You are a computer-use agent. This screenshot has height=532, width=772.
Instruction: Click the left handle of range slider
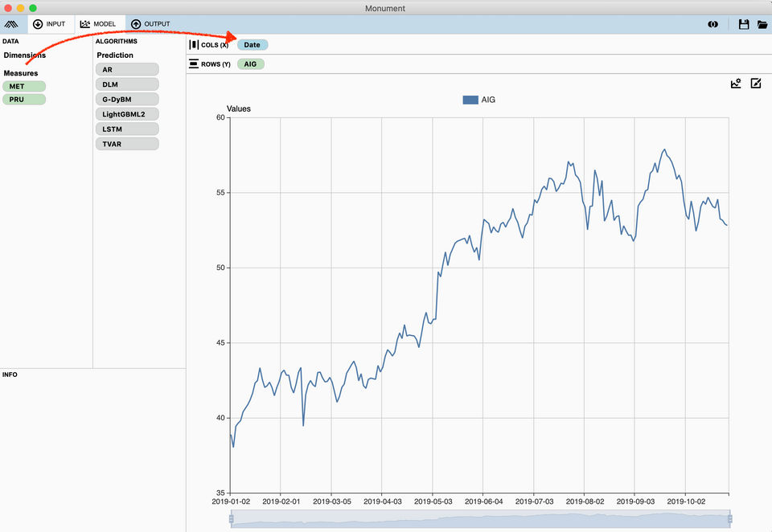click(232, 518)
